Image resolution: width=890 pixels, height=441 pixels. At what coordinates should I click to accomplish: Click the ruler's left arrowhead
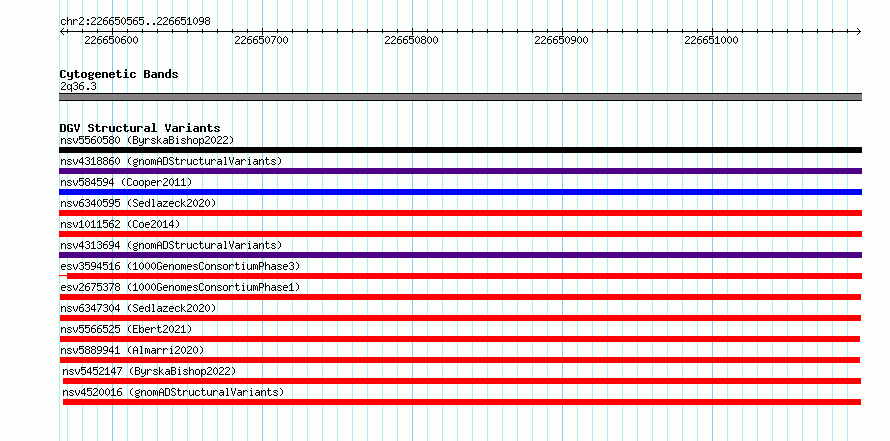(62, 31)
